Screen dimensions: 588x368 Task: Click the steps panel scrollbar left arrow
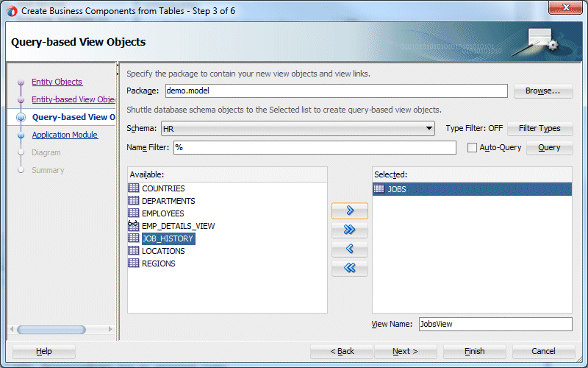[12, 329]
